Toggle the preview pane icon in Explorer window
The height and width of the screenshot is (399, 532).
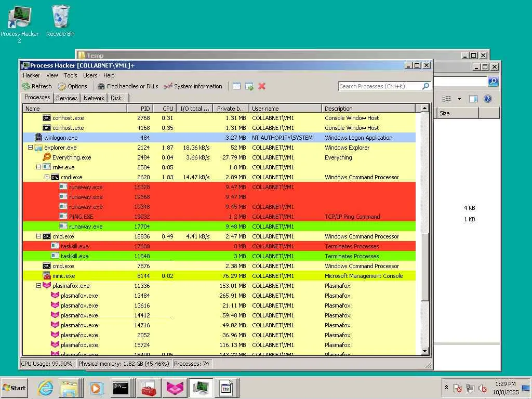473,99
